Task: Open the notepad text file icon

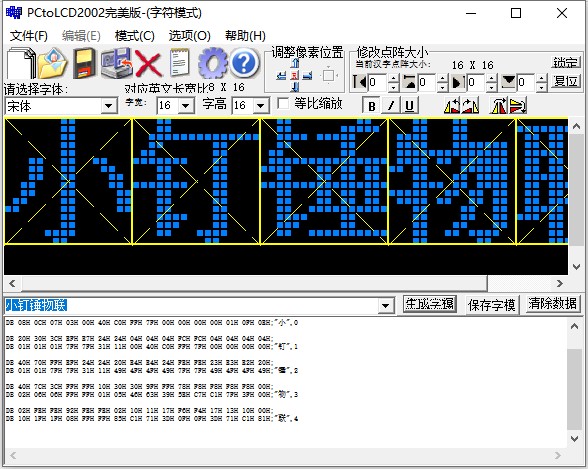Action: click(x=180, y=63)
